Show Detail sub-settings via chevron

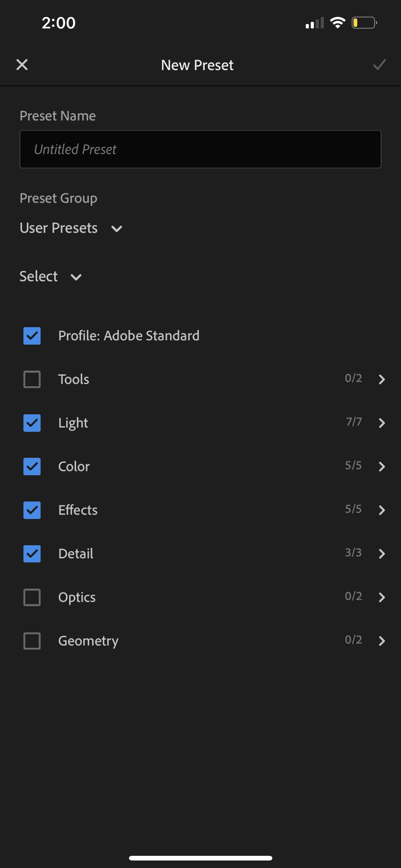381,554
